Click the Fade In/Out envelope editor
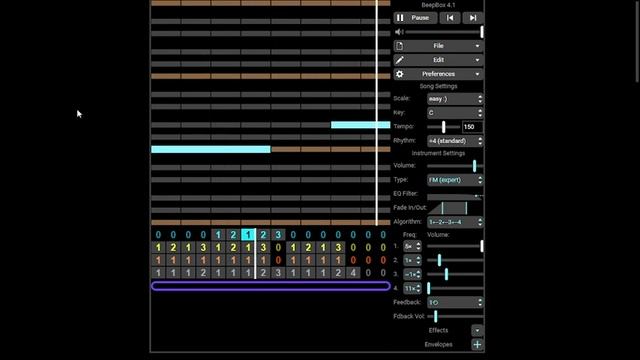Screen dimensions: 640x360 point(455,208)
